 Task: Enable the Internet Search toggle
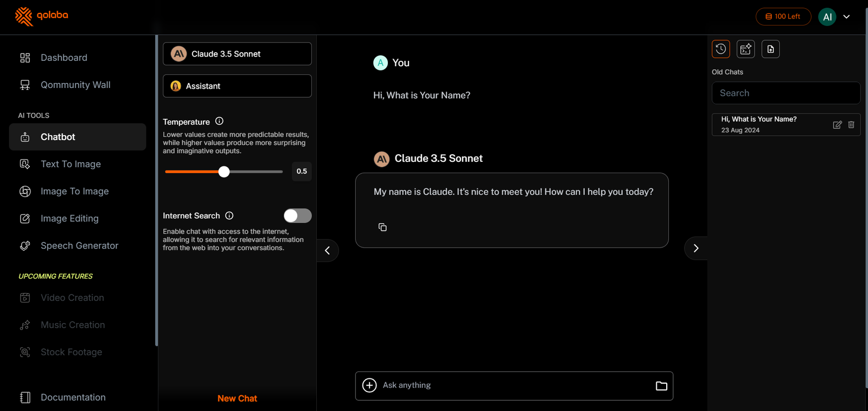pos(297,216)
